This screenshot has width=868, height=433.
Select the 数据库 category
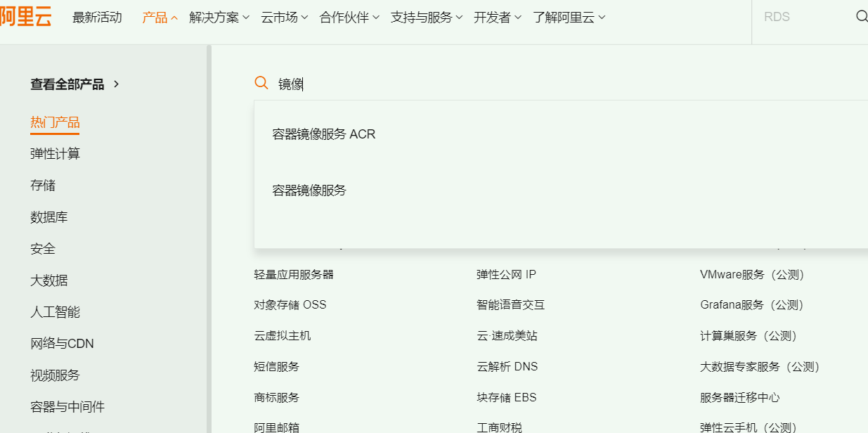(49, 217)
